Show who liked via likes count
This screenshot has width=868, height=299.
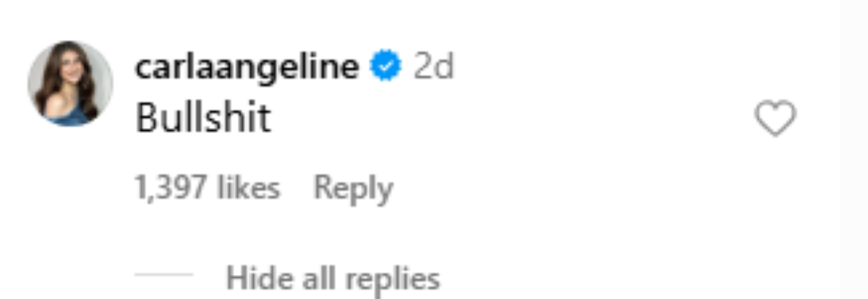[207, 188]
